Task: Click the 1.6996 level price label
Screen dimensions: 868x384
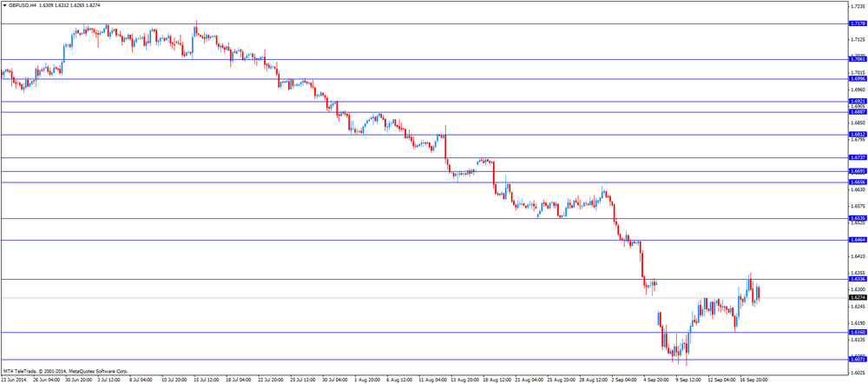Action: 857,79
